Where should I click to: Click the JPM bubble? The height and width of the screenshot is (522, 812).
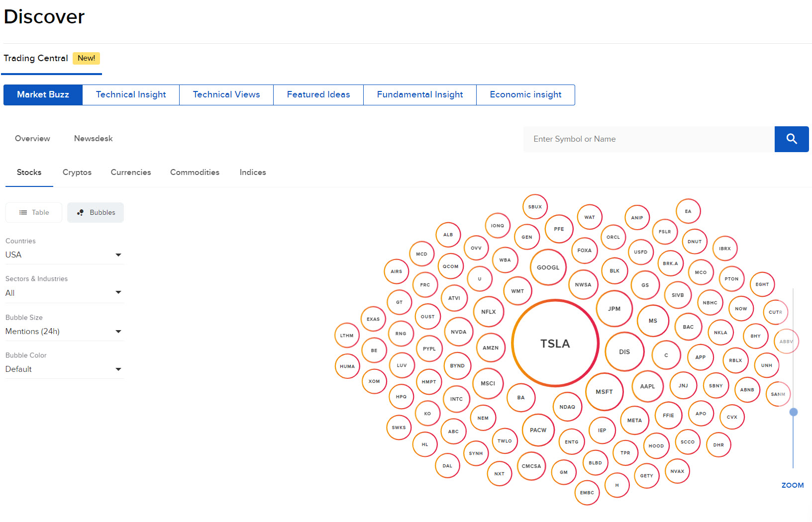[x=614, y=308]
